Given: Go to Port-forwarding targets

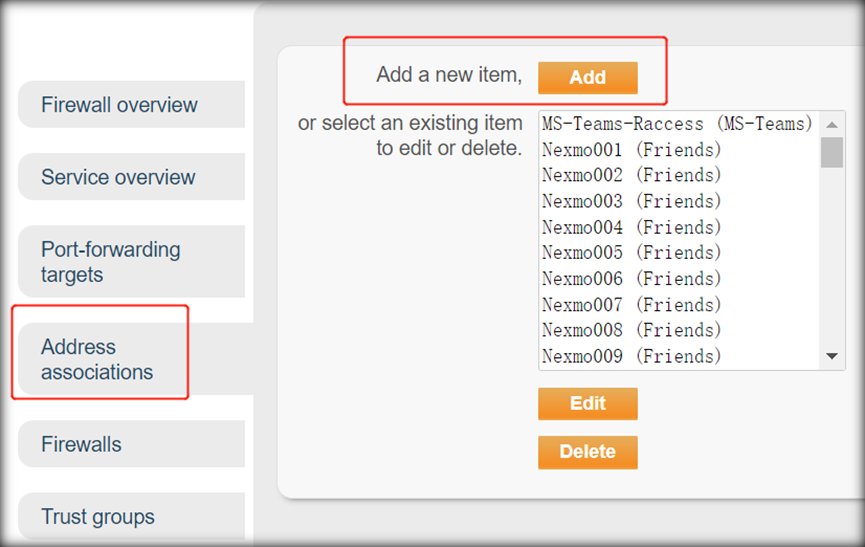Looking at the screenshot, I should [x=132, y=261].
